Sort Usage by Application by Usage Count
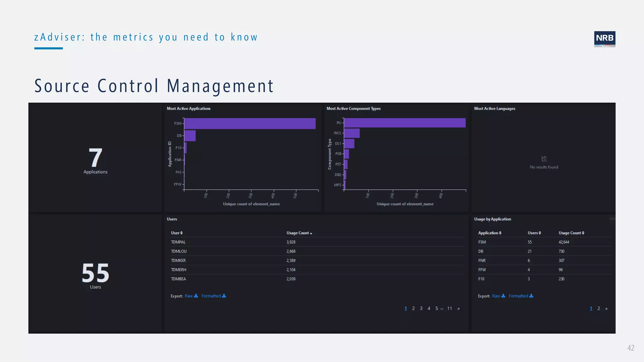 coord(571,233)
